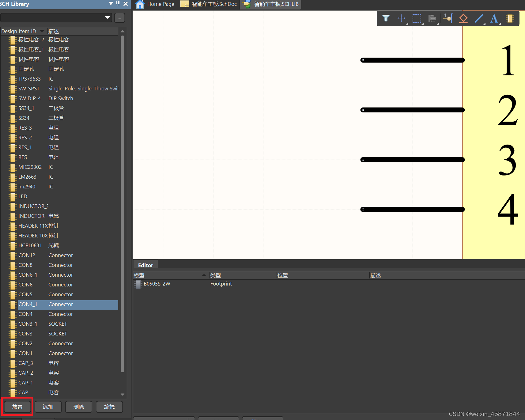Open the Home Page tab

(155, 4)
